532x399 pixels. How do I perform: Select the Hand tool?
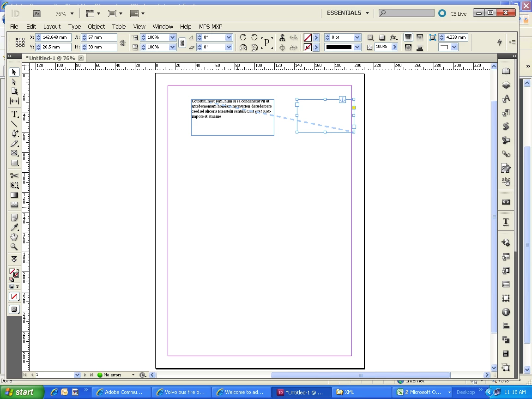(14, 237)
